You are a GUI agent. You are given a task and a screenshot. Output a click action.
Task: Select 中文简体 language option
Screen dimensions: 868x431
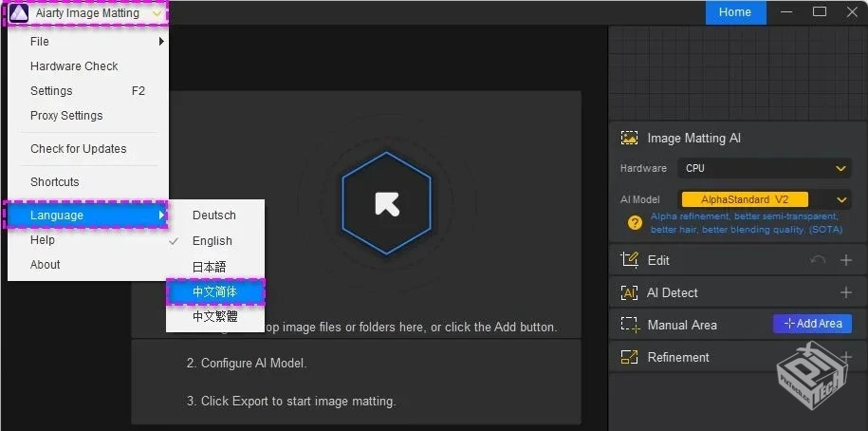click(215, 292)
